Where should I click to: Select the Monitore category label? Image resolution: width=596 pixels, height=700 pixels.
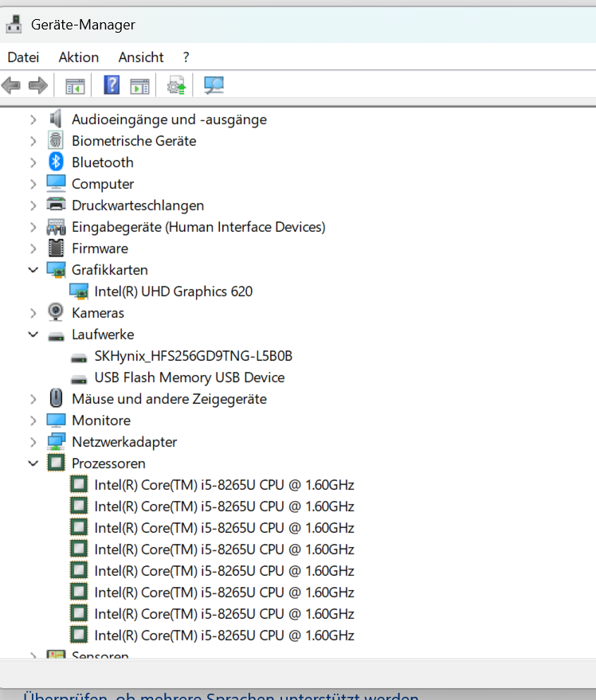point(101,421)
